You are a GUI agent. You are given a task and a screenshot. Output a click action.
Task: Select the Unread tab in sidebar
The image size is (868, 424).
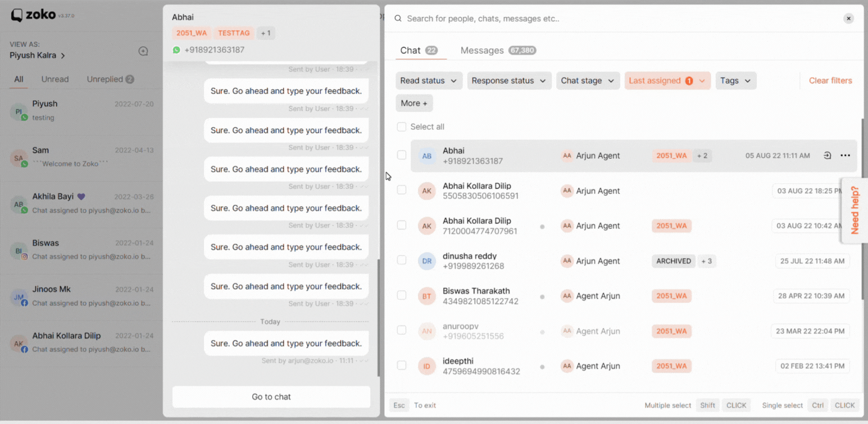click(55, 79)
